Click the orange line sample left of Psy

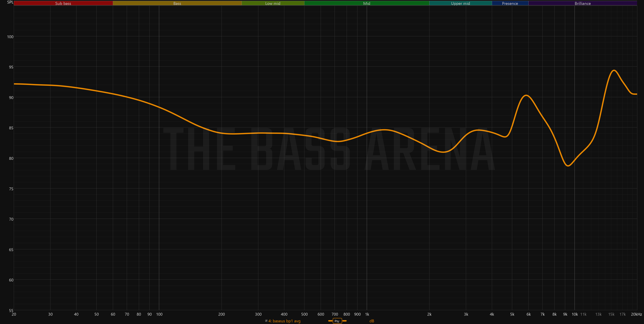[x=330, y=321]
